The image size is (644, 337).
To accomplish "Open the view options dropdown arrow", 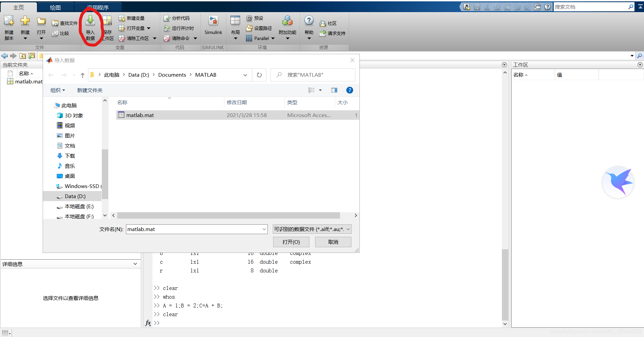I will (320, 90).
